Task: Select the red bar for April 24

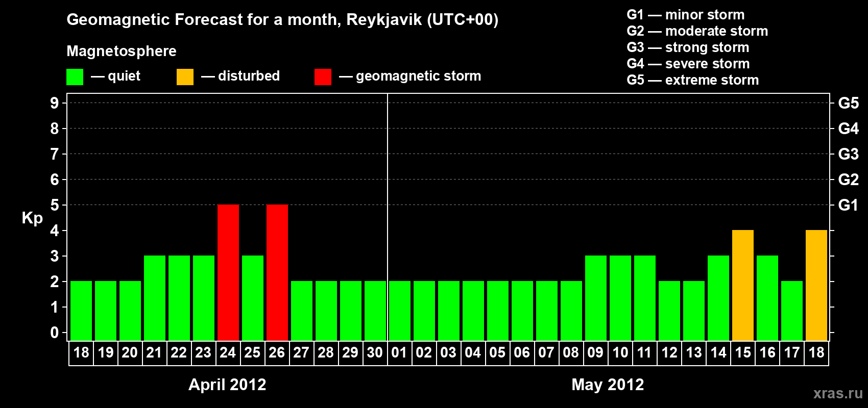Action: [x=228, y=272]
